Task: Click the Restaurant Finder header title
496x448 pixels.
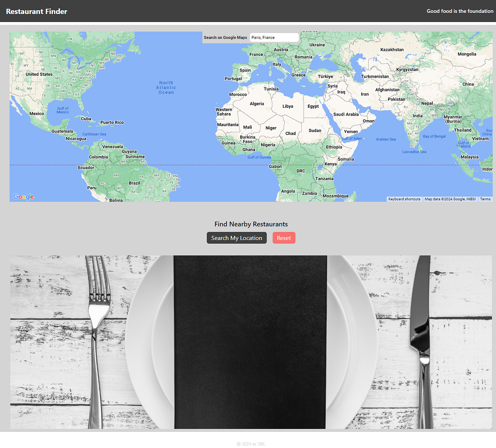Action: pos(36,12)
